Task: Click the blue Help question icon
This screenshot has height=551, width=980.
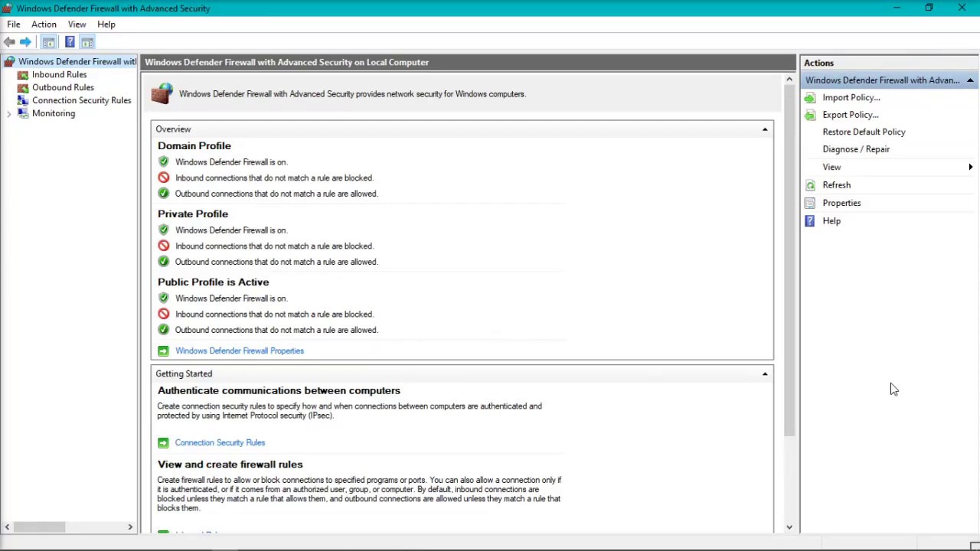Action: click(810, 221)
